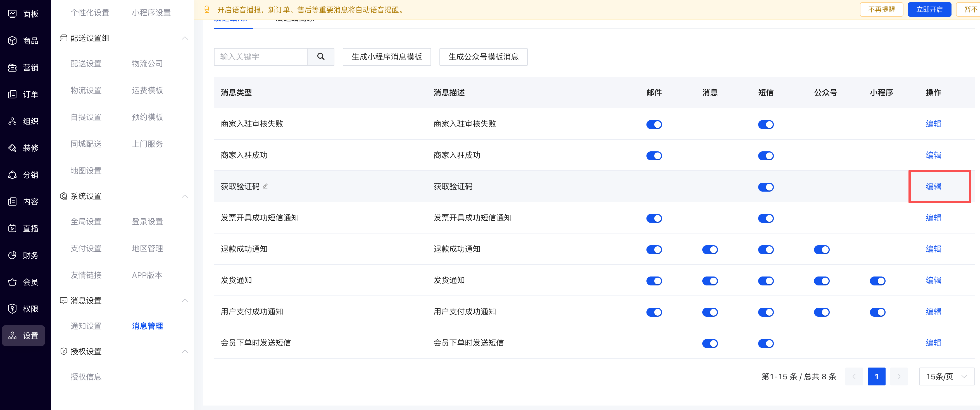Open the 装修 decoration sidebar icon
Image resolution: width=980 pixels, height=410 pixels.
click(12, 148)
